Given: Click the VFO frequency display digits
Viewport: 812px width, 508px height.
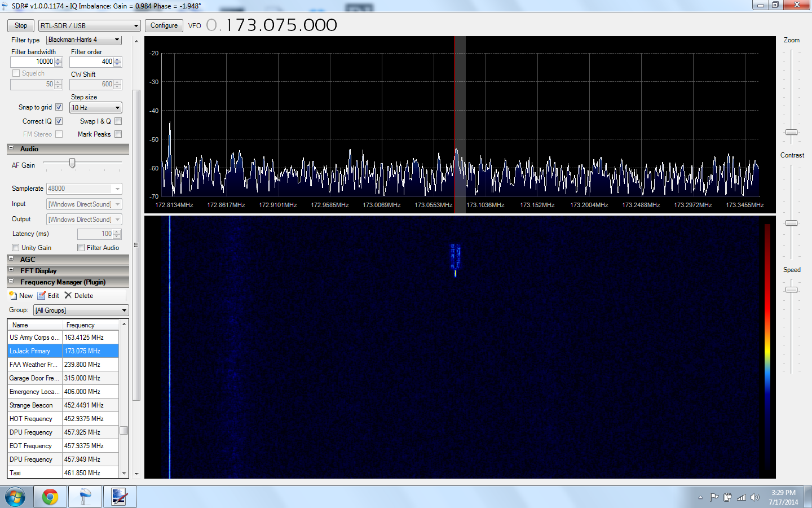Looking at the screenshot, I should (x=272, y=25).
